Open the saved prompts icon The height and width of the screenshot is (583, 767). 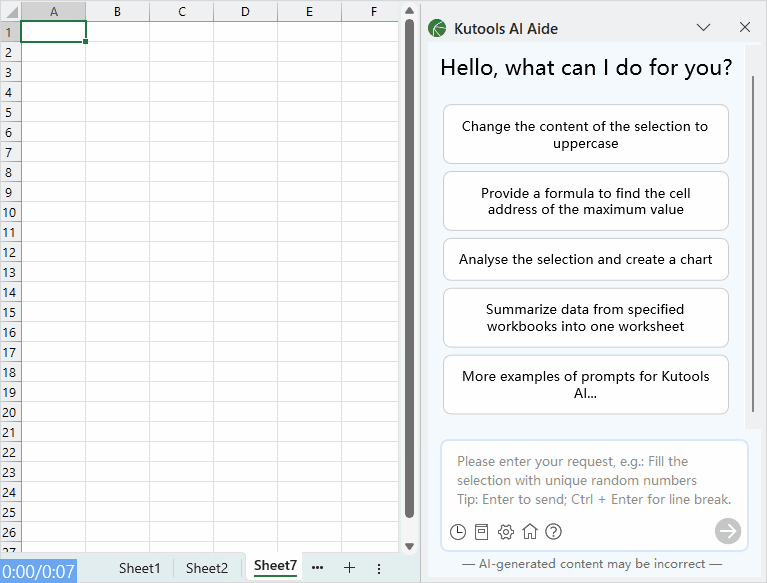click(x=481, y=532)
